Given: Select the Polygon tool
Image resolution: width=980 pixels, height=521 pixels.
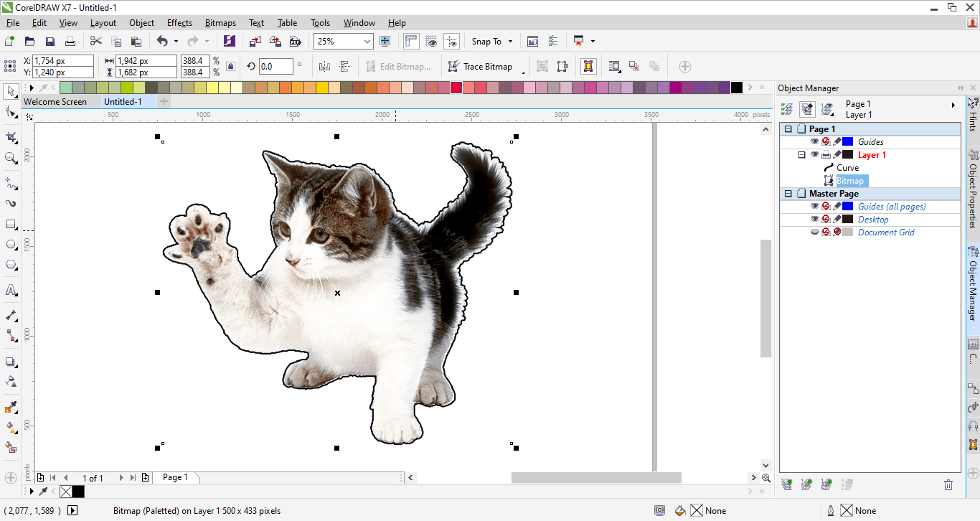Looking at the screenshot, I should (x=11, y=265).
